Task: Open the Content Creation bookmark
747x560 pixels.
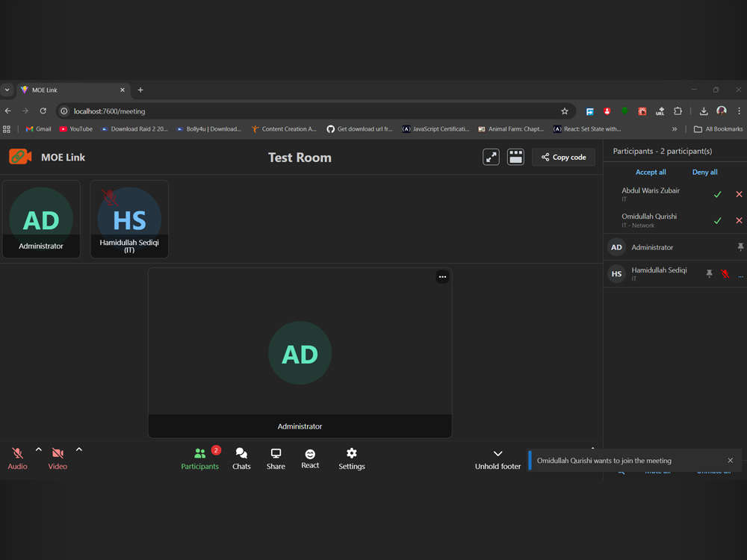Action: click(x=284, y=129)
